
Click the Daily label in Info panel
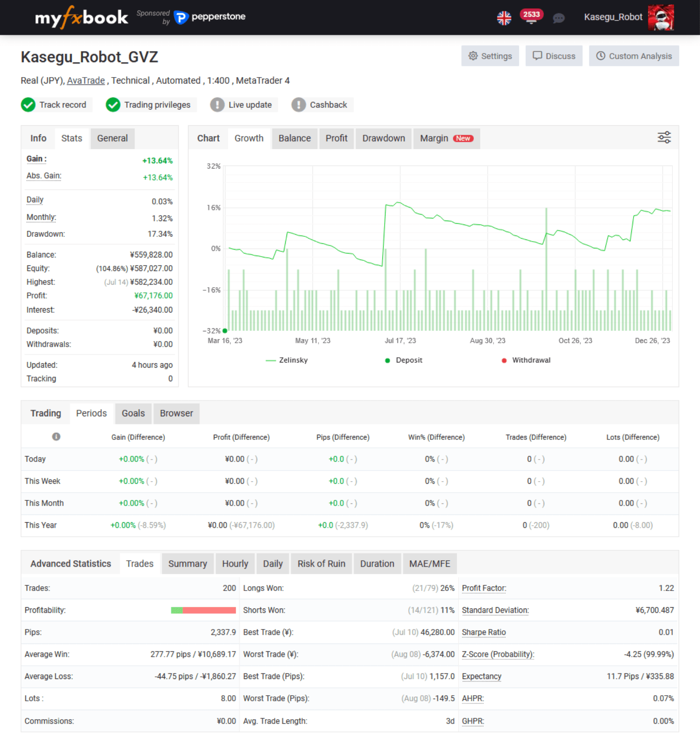click(x=35, y=200)
